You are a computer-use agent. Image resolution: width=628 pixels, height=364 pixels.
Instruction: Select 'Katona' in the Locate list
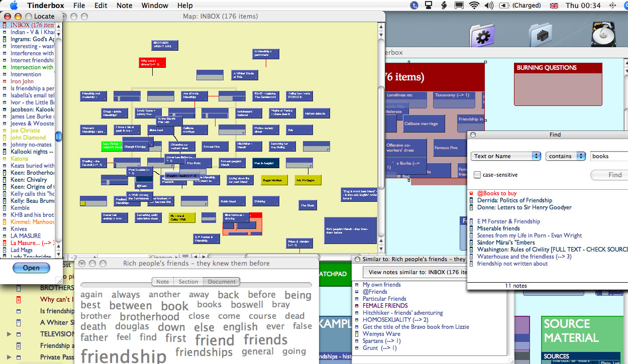[x=20, y=159]
